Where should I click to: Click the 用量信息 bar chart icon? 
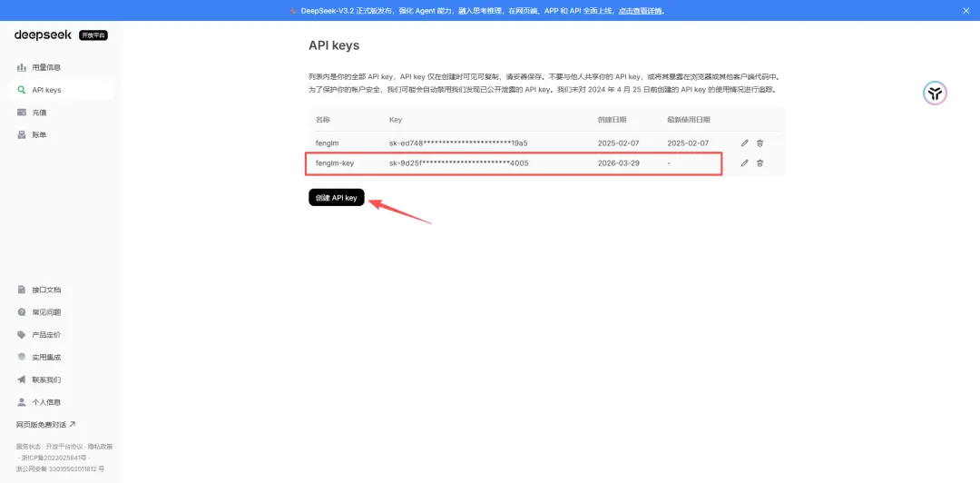(21, 67)
